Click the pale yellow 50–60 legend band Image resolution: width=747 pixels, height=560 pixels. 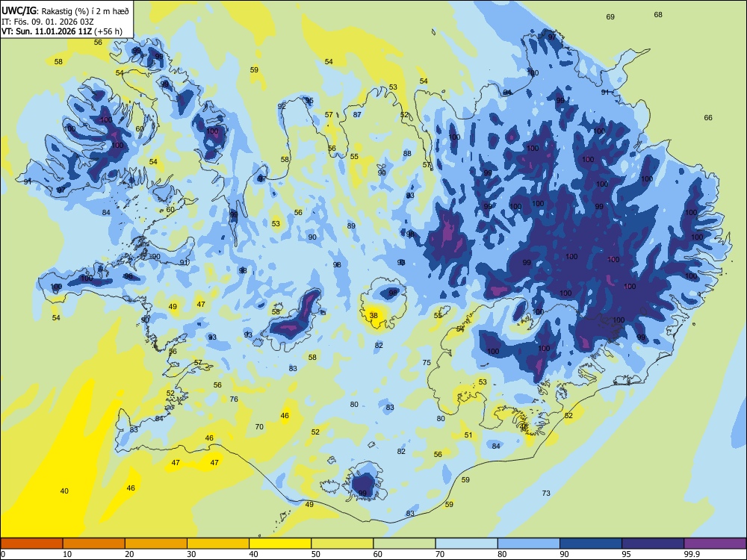(x=342, y=544)
